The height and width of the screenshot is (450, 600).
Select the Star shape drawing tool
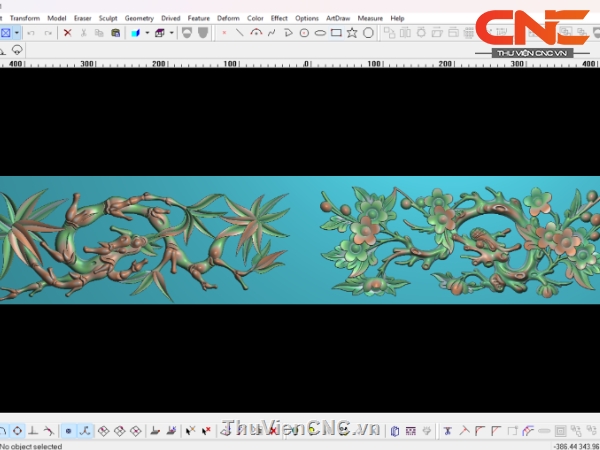(352, 33)
